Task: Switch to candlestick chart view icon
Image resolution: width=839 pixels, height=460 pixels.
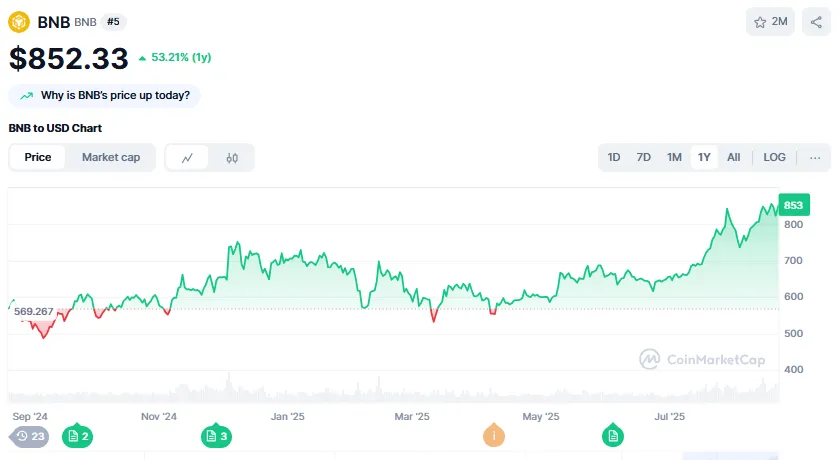Action: pos(232,158)
